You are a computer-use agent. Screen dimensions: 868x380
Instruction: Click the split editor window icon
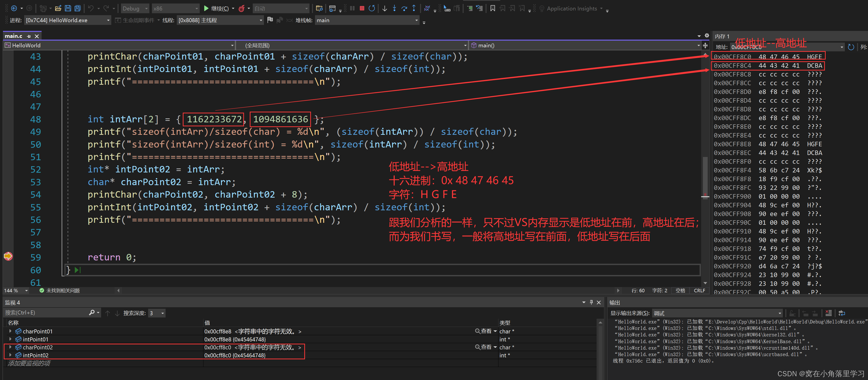click(705, 45)
